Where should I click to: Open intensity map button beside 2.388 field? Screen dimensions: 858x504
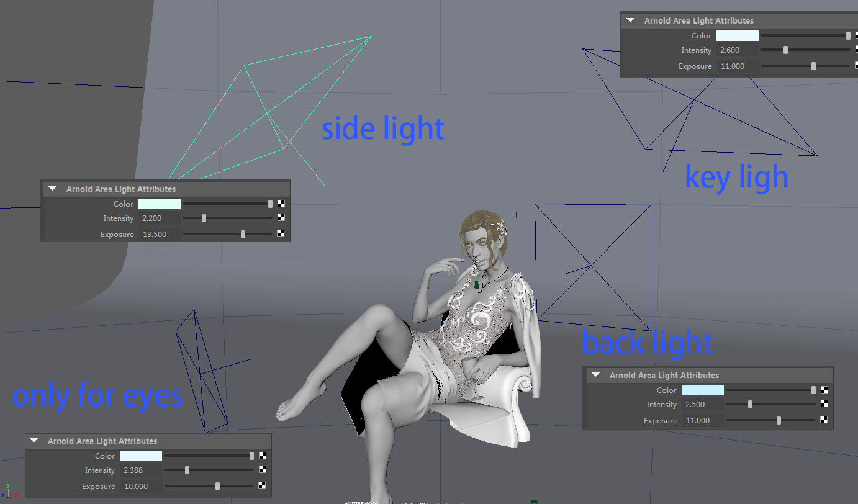(x=263, y=470)
